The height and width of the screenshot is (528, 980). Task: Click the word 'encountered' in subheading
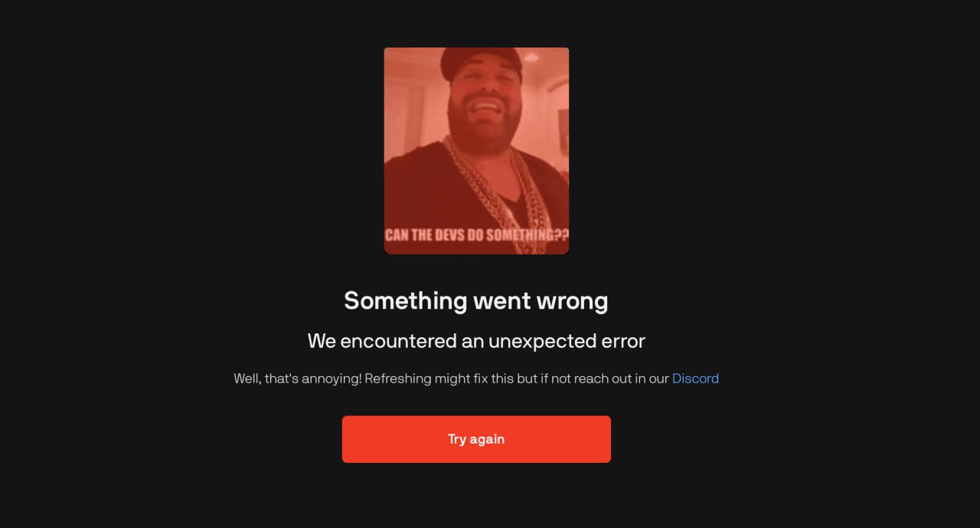tap(398, 341)
